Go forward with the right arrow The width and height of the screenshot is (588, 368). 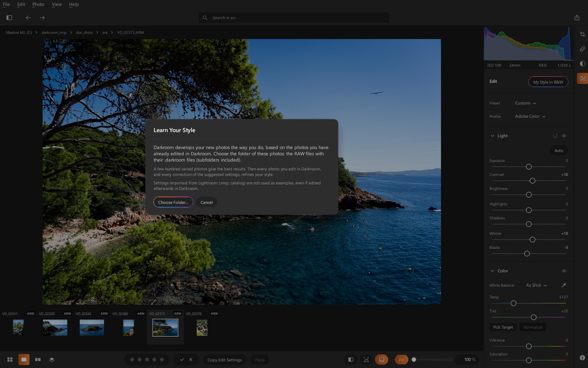pos(42,18)
